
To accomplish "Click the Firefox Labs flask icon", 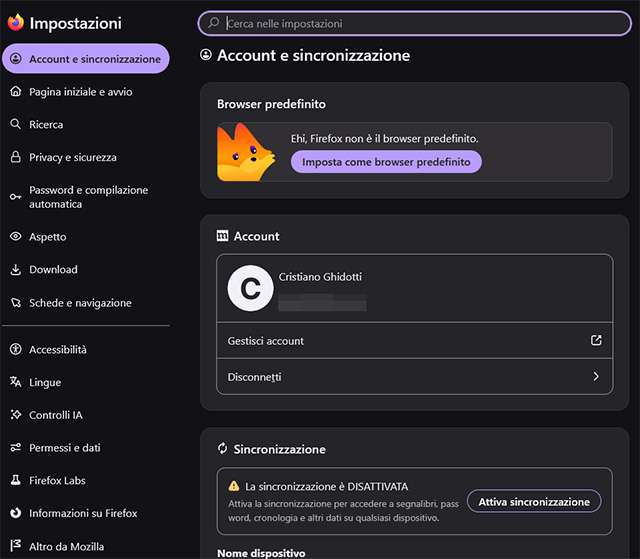I will coord(16,480).
